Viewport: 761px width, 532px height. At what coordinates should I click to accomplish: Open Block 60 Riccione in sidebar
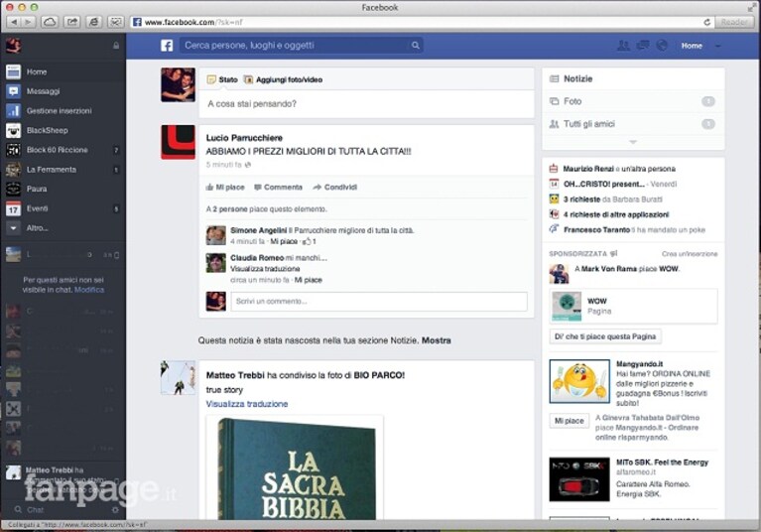(x=63, y=150)
